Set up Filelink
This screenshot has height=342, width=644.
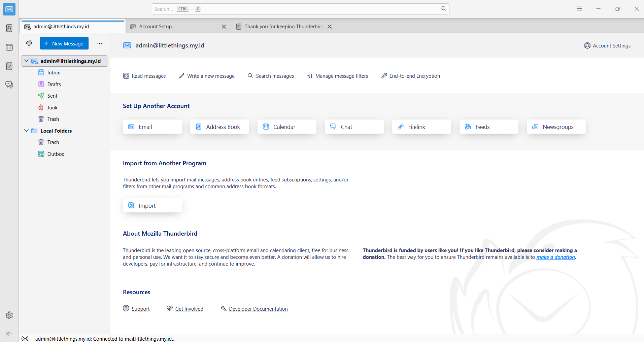click(x=421, y=127)
